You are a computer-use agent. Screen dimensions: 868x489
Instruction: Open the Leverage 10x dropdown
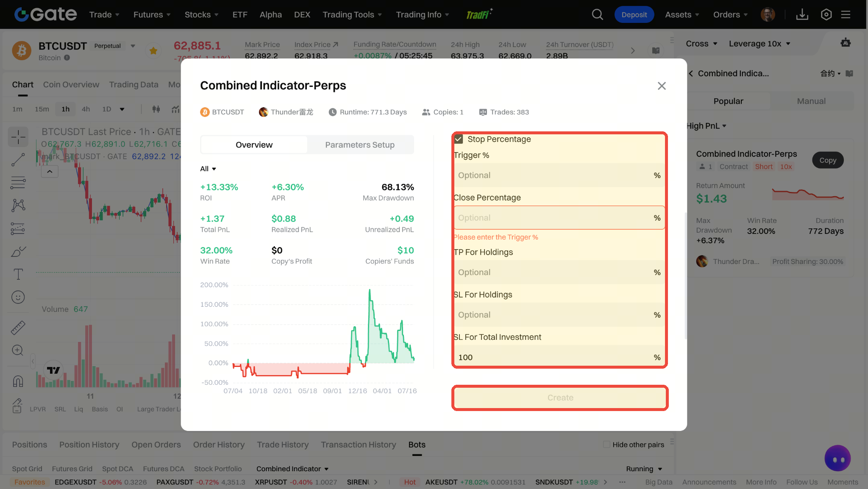(759, 44)
